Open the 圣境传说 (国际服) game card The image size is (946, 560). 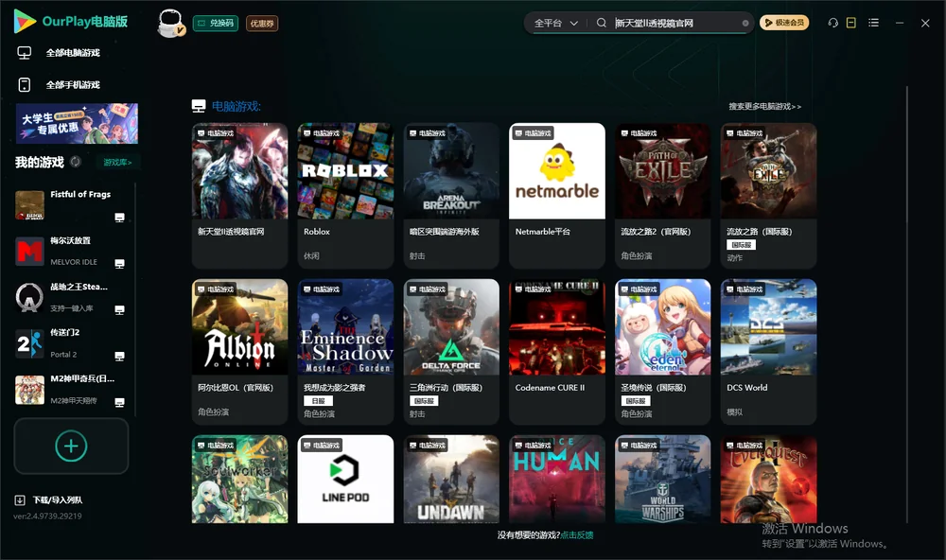pos(662,352)
